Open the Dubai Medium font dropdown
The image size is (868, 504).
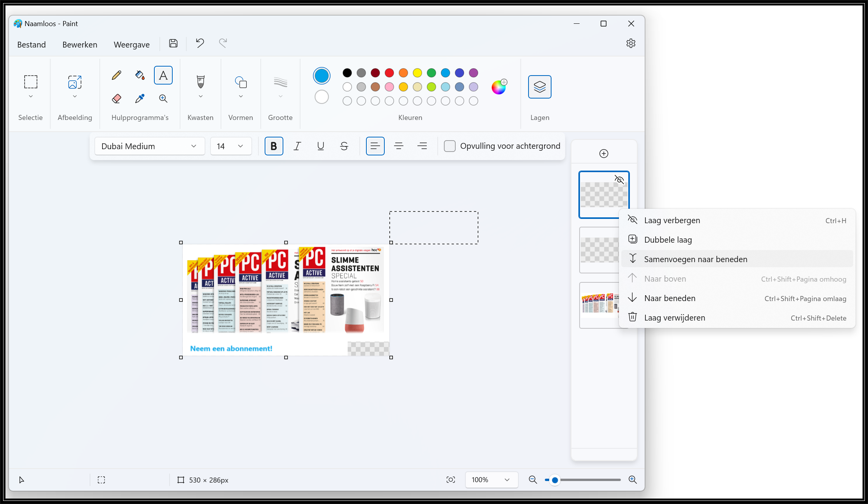pos(150,146)
